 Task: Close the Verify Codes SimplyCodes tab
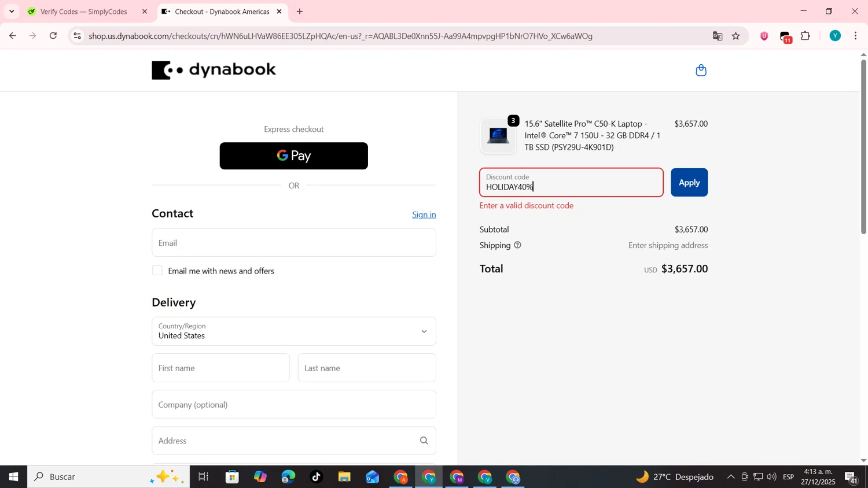pos(145,12)
